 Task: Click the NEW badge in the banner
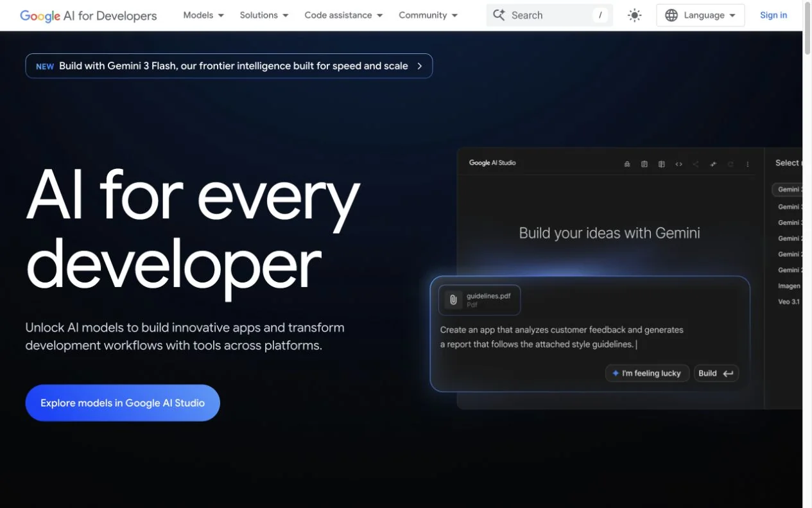point(45,66)
